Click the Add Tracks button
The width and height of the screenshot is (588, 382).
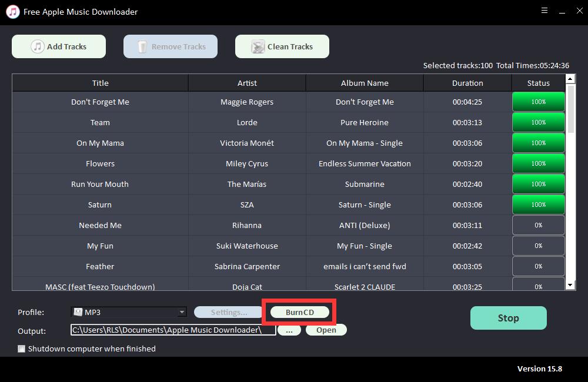[59, 46]
